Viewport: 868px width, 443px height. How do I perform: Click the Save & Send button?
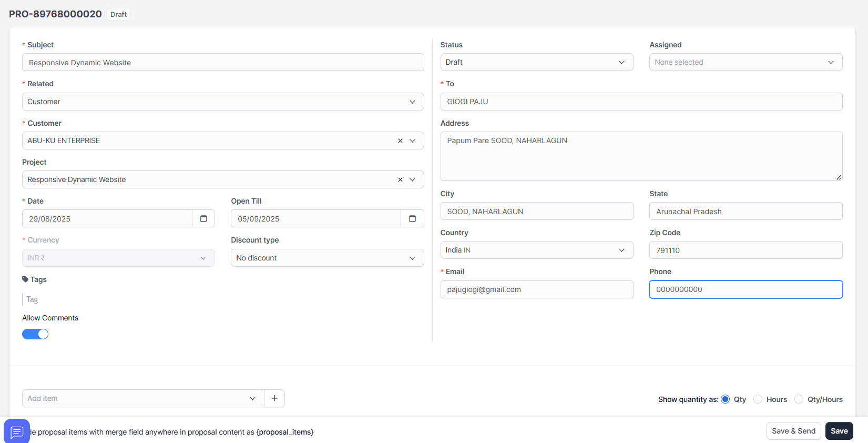tap(793, 431)
